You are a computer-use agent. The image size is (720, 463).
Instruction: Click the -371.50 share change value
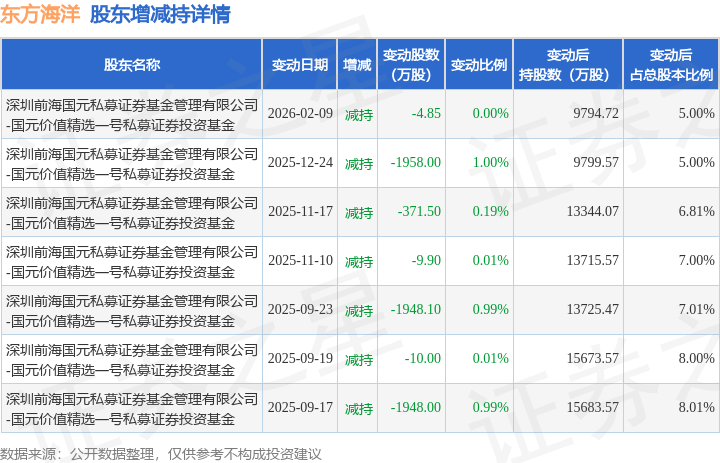click(419, 211)
